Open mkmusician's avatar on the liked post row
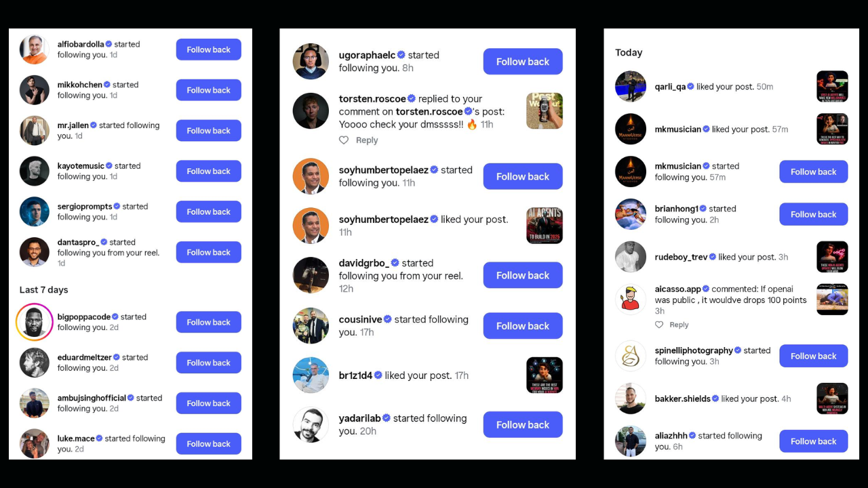This screenshot has height=488, width=868. point(631,129)
